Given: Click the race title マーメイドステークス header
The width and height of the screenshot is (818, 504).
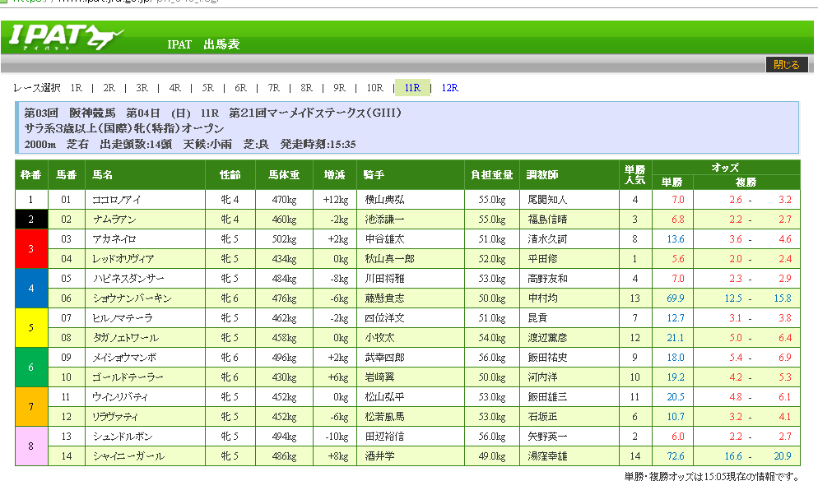Looking at the screenshot, I should [316, 113].
